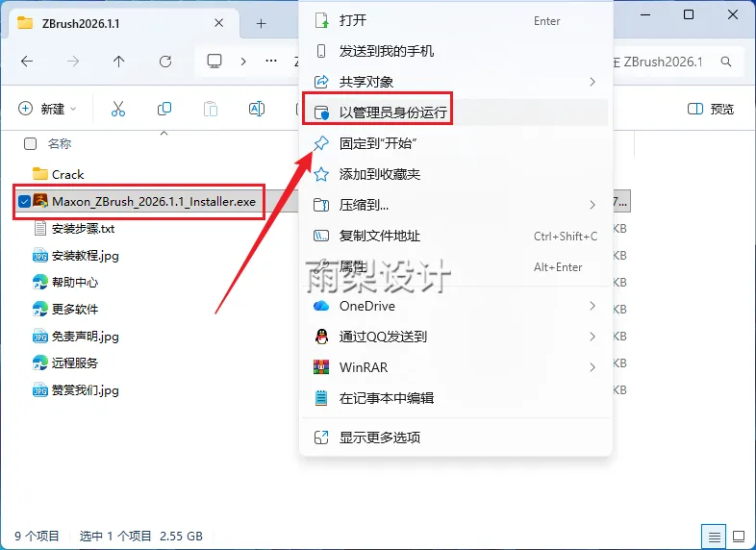Click the status text 9 个项目
Screen dimensions: 756x550
[37, 536]
